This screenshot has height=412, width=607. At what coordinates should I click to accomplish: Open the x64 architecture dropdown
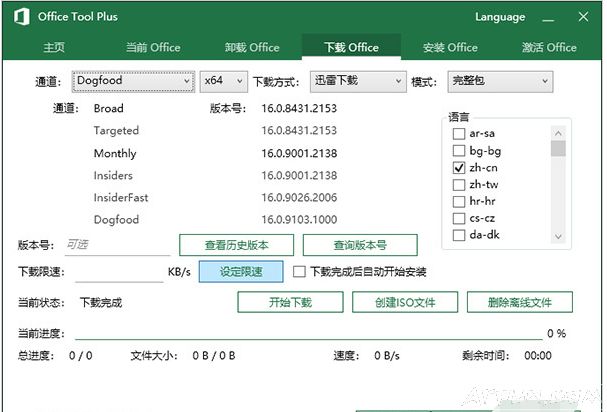(x=223, y=81)
